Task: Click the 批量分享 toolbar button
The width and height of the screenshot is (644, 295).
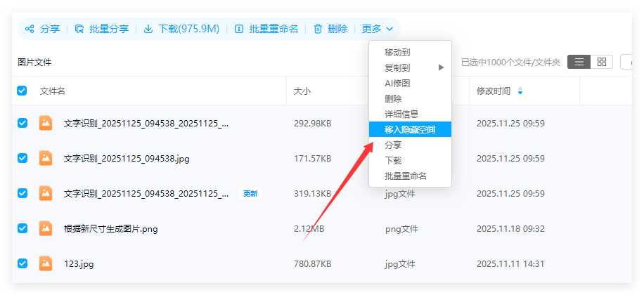Action: (102, 29)
